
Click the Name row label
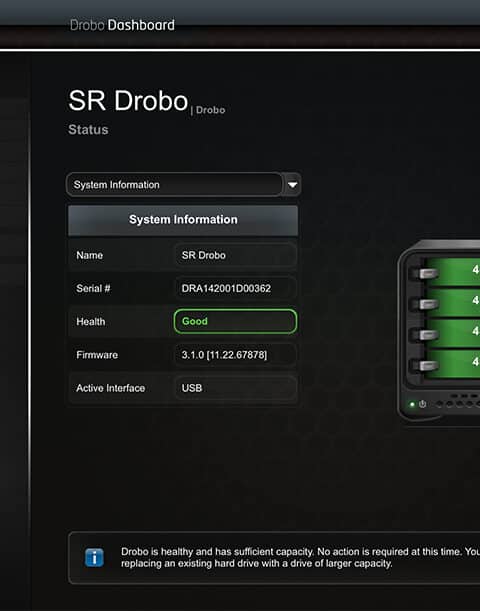90,255
